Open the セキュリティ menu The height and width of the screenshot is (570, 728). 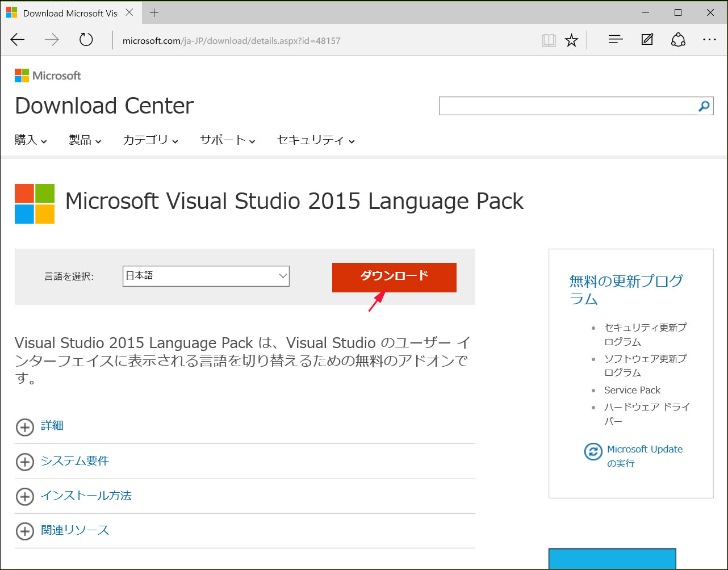(x=316, y=140)
